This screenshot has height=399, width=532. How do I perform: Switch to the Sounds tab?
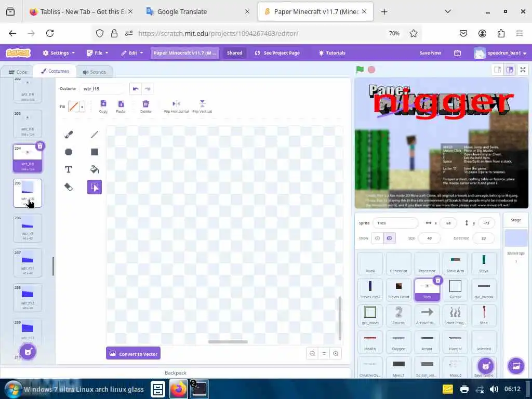(95, 72)
